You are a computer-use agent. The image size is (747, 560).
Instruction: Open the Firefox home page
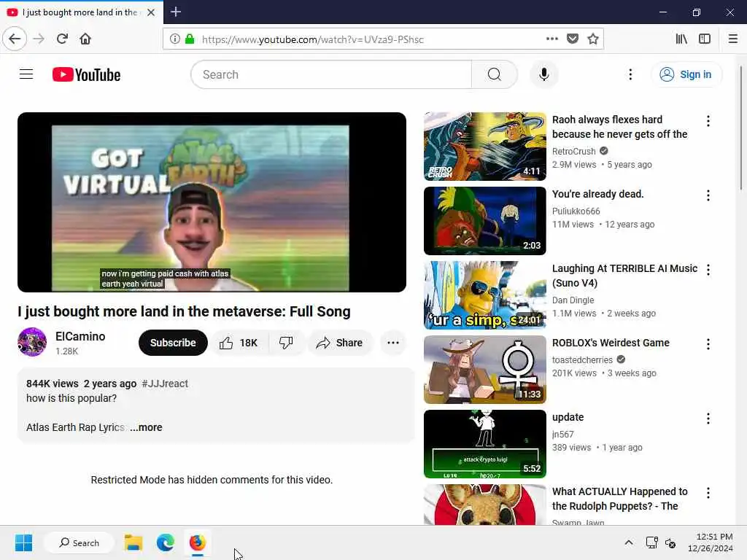point(85,39)
